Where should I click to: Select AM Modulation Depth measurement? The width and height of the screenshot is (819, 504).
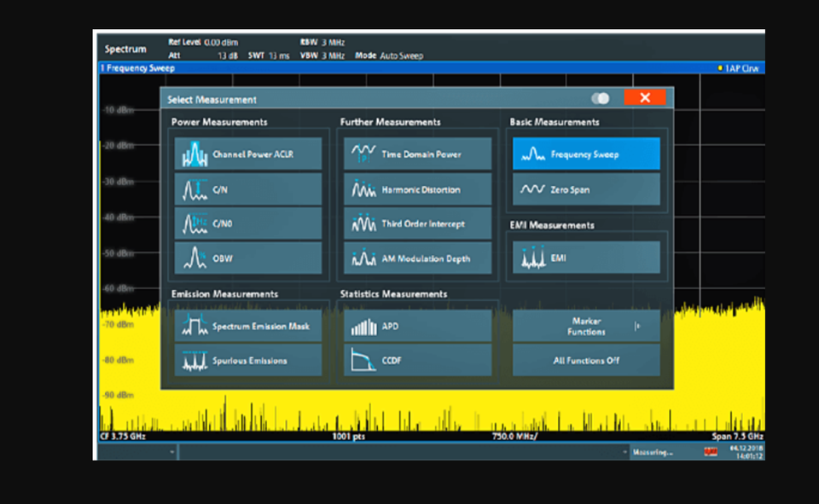pyautogui.click(x=417, y=258)
